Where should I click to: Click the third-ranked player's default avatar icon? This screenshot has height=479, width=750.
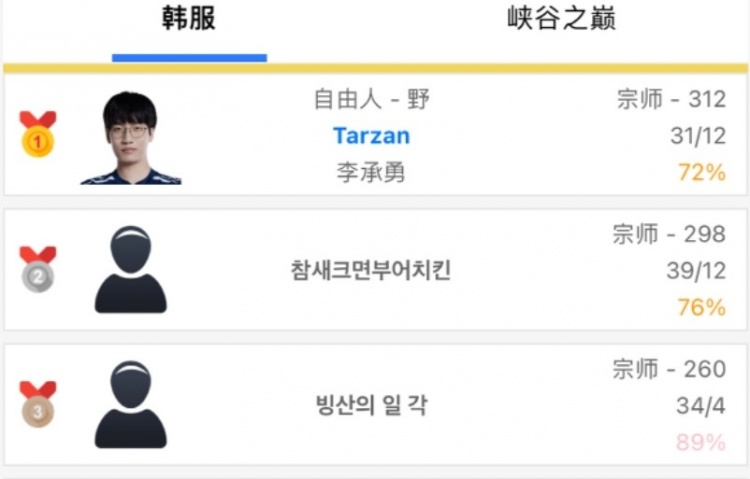point(131,404)
